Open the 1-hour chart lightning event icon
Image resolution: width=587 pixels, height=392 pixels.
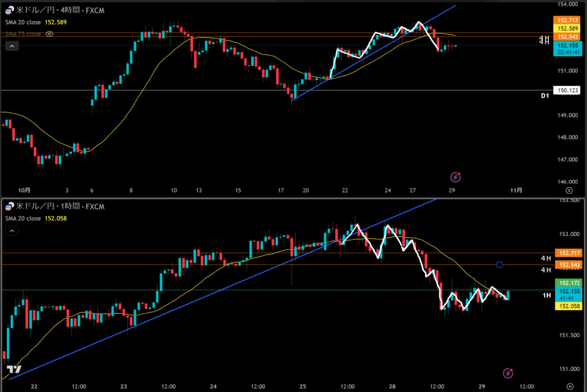[x=508, y=373]
